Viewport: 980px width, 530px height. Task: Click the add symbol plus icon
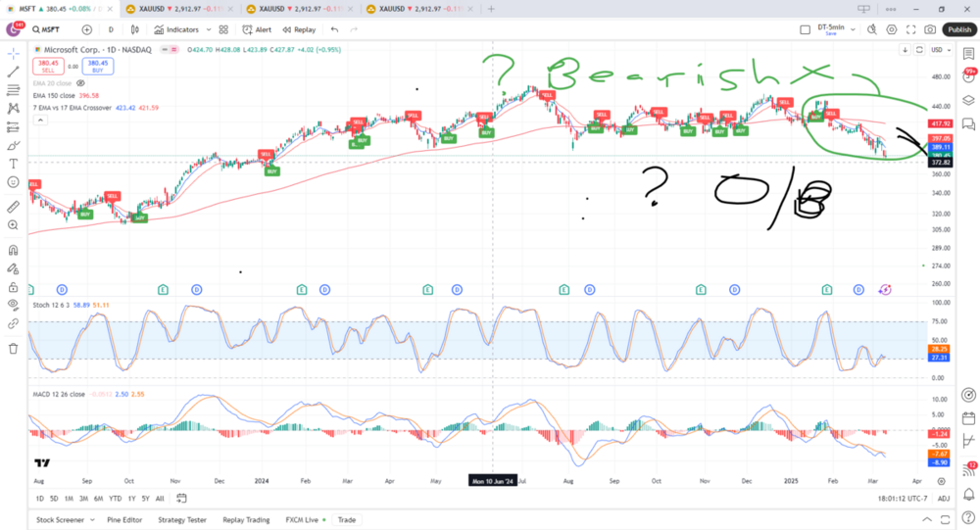coord(87,29)
